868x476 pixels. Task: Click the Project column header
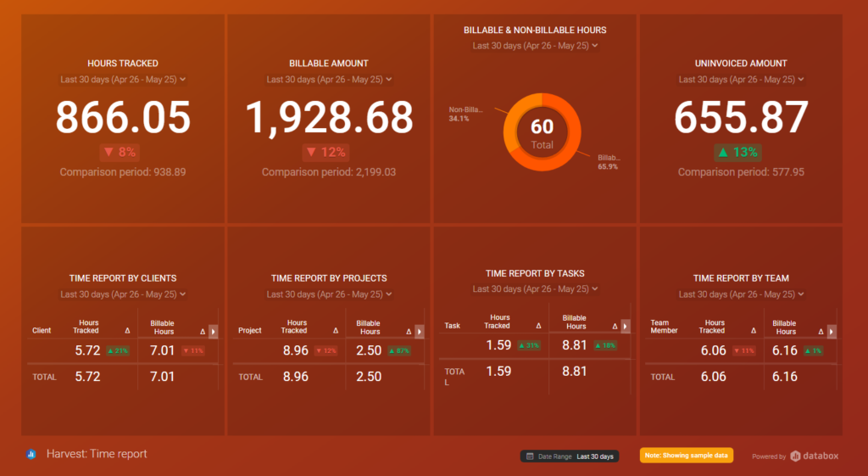click(250, 331)
